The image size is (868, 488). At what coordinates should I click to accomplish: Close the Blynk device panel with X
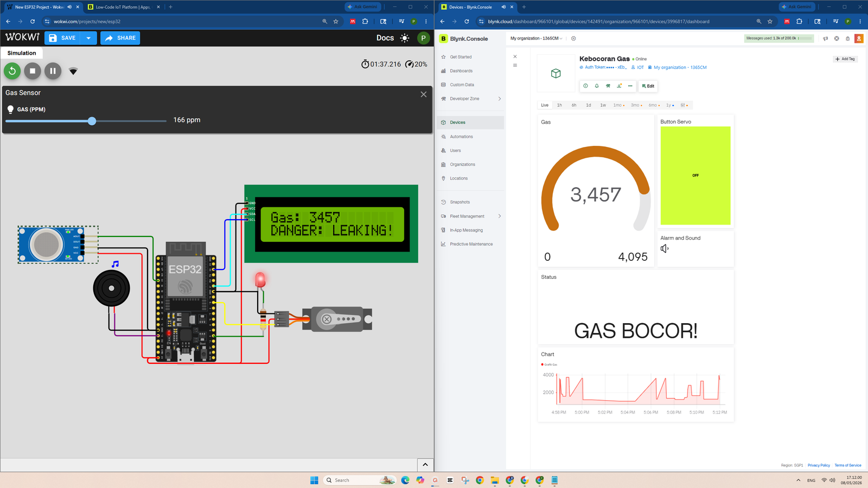[515, 56]
